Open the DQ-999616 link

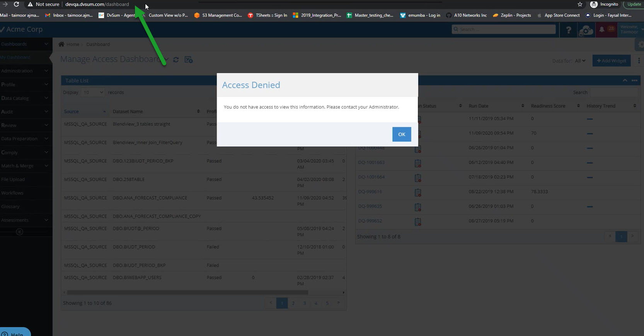pyautogui.click(x=370, y=192)
